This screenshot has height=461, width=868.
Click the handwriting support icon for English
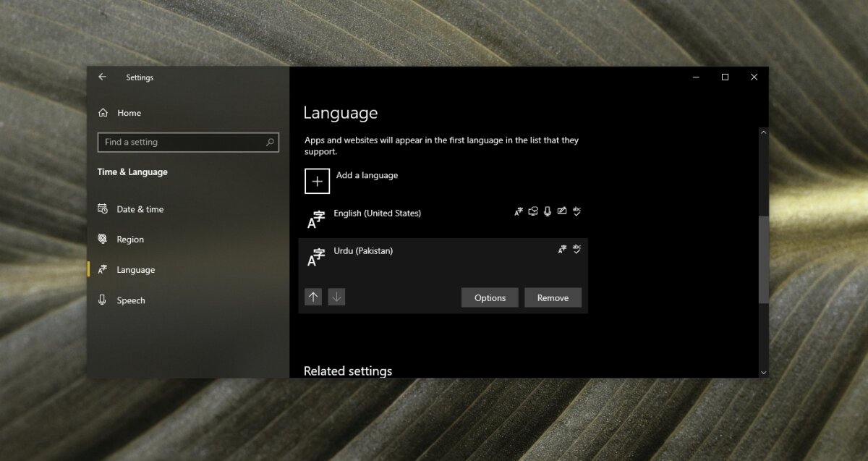point(562,211)
